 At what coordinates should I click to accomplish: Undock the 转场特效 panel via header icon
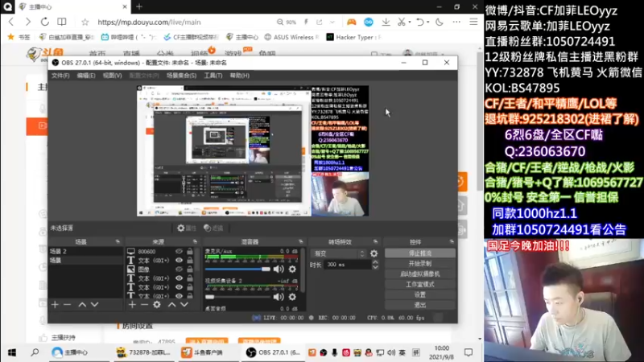click(375, 242)
